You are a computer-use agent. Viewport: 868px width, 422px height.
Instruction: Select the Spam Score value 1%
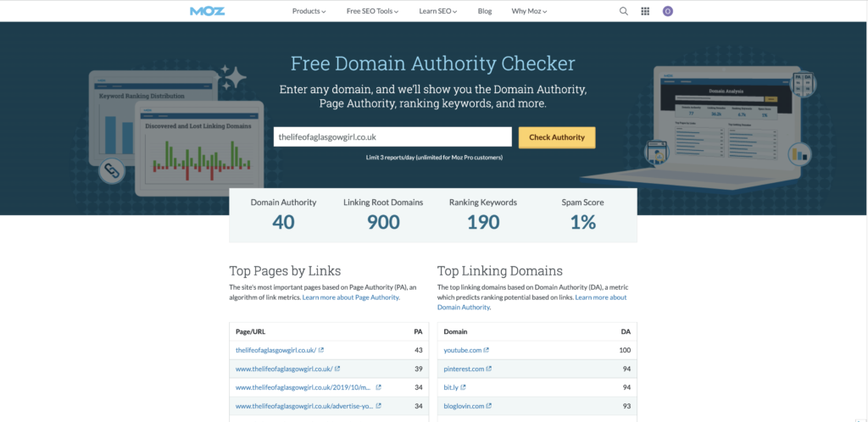583,222
